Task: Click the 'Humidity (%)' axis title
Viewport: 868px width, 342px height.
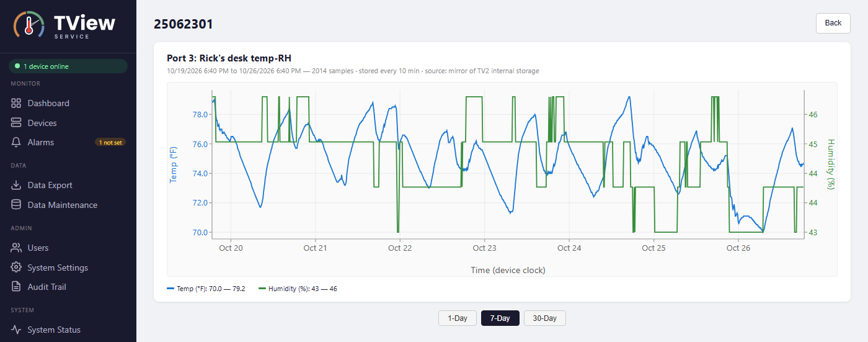Action: coord(831,164)
